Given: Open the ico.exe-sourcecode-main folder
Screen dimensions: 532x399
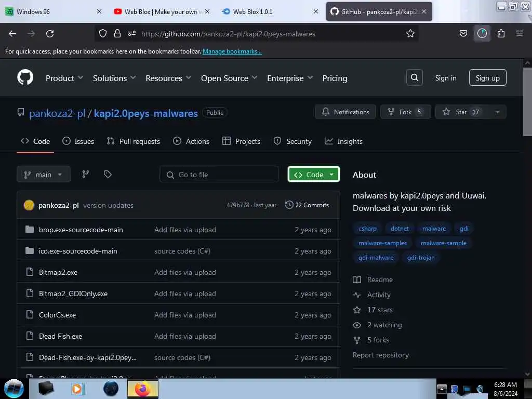Looking at the screenshot, I should [78, 251].
